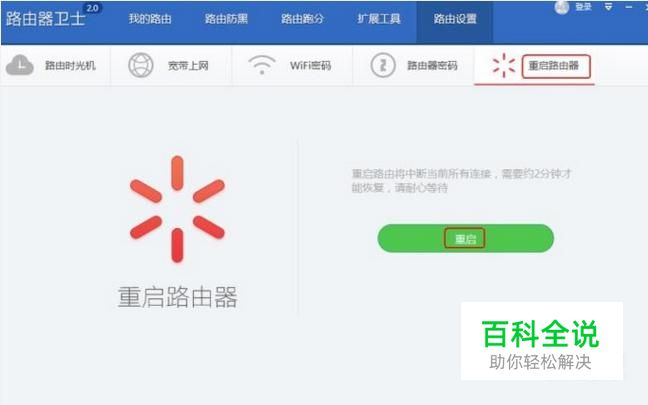Click the user avatar icon near 登录
648x405 pixels.
click(x=561, y=7)
